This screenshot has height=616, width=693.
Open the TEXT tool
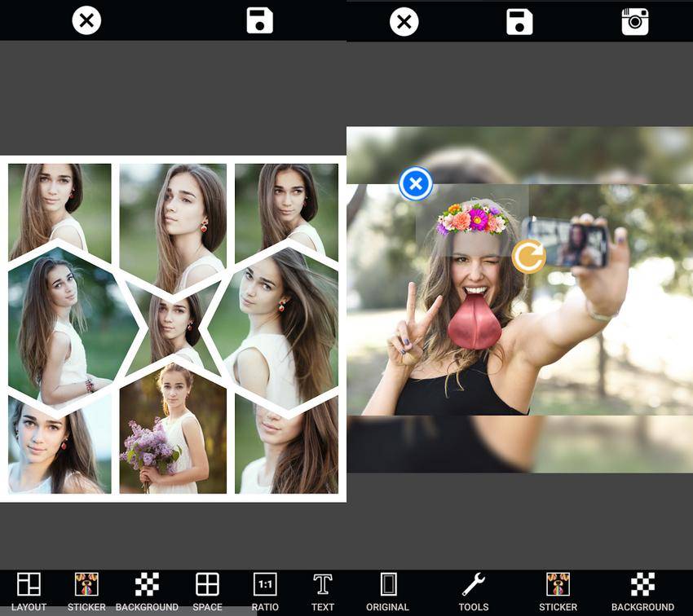click(x=323, y=592)
